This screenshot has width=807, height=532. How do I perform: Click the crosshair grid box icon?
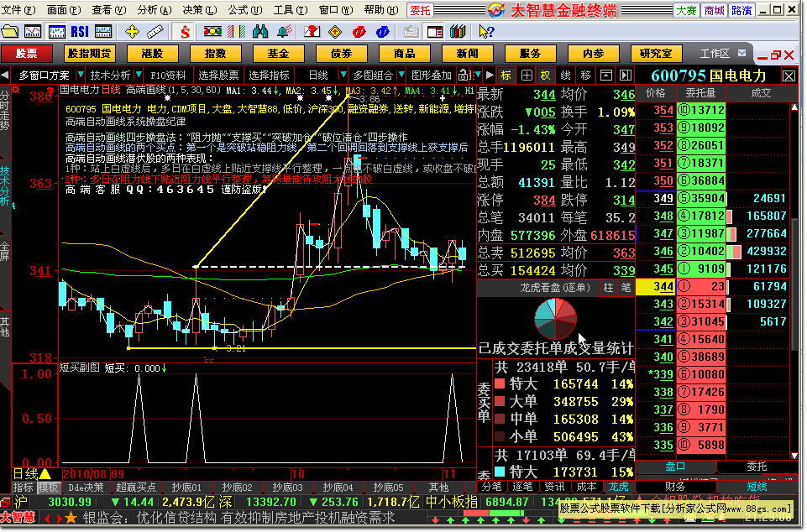(527, 76)
